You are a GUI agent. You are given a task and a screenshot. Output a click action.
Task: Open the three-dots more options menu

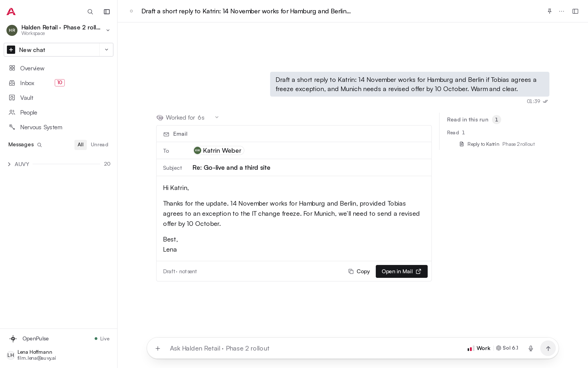click(562, 11)
